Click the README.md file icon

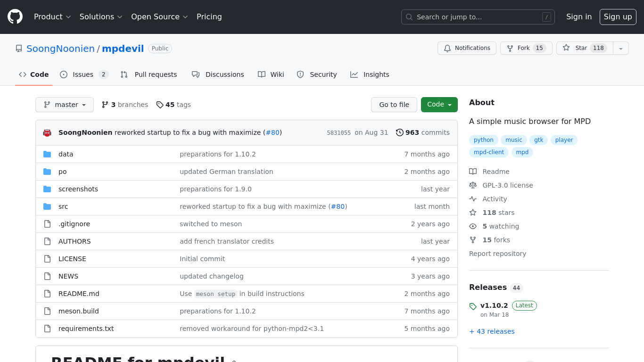47,294
